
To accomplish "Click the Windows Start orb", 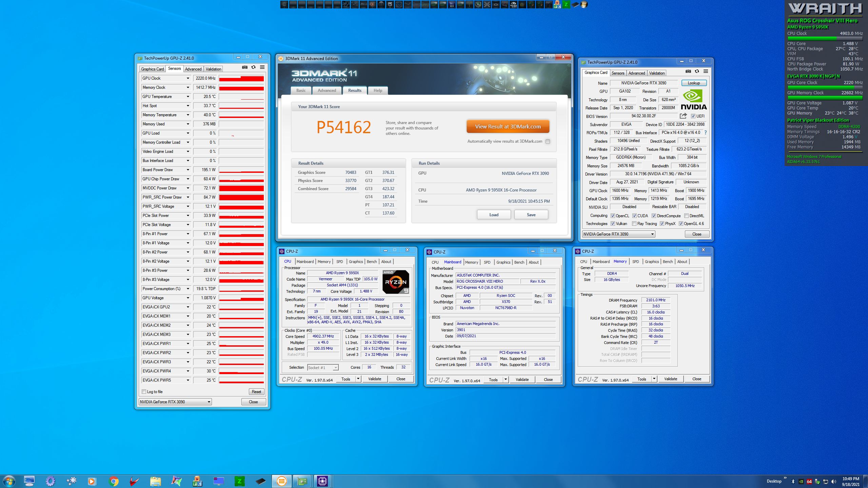I will pyautogui.click(x=8, y=481).
